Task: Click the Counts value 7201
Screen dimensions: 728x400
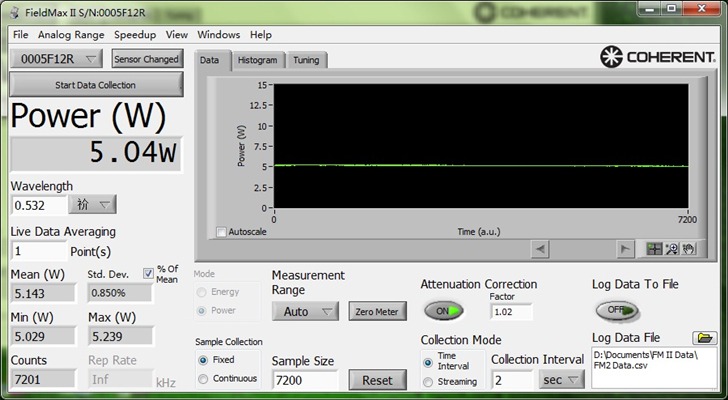Action: [43, 379]
